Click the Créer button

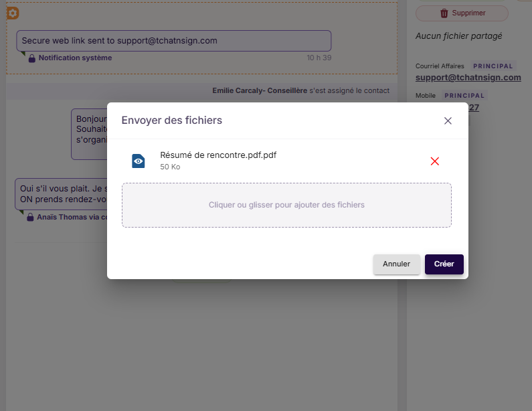click(x=444, y=264)
